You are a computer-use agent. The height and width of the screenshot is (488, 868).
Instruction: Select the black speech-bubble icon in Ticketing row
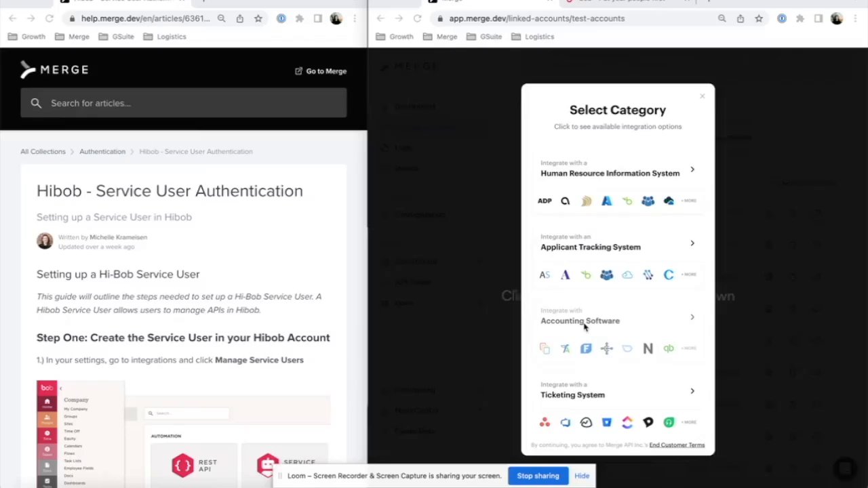[648, 422]
